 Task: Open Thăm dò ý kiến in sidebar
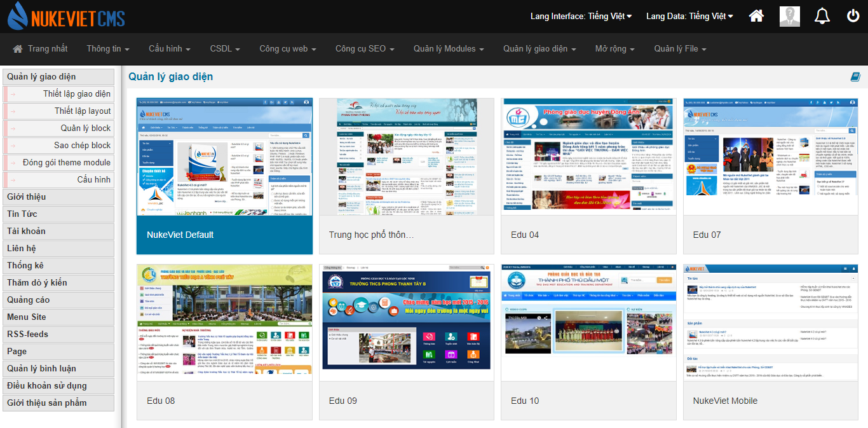click(58, 283)
